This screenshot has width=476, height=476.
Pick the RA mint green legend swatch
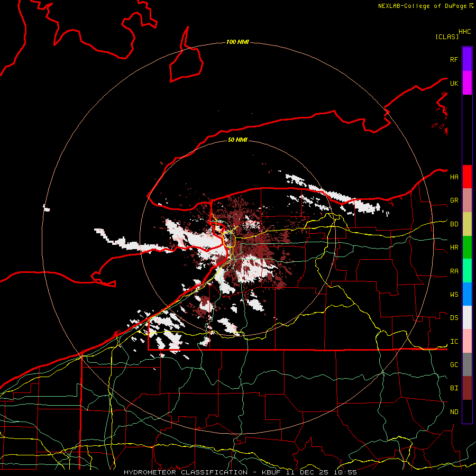[x=467, y=271]
